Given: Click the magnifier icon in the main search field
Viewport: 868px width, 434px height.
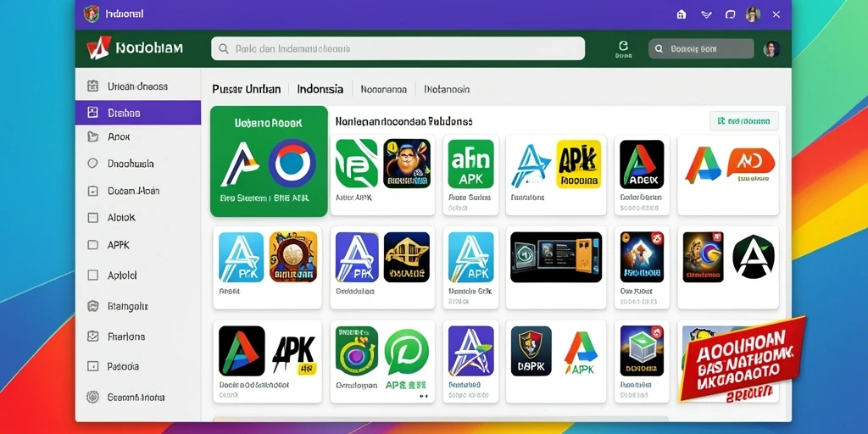Looking at the screenshot, I should click(223, 48).
